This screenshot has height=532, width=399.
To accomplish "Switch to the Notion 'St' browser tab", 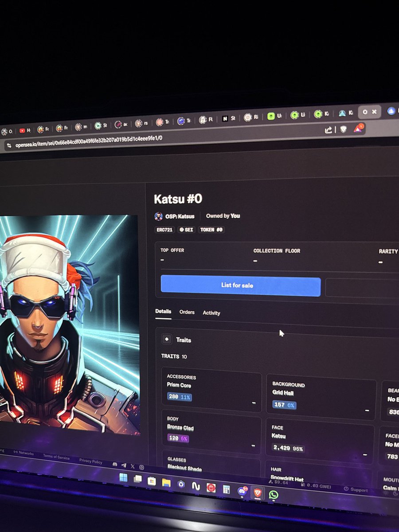I will click(x=228, y=118).
